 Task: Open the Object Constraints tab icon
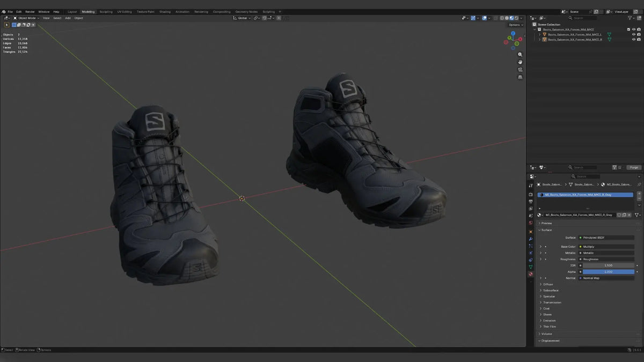coord(531,260)
